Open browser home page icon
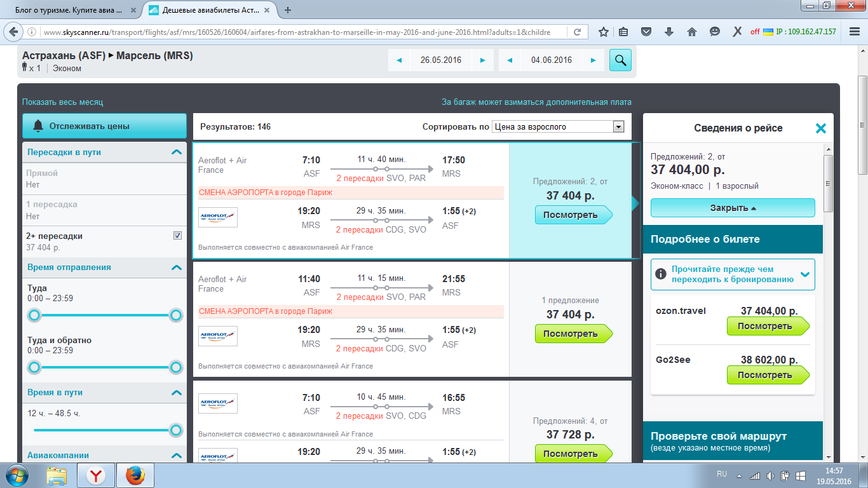 [692, 32]
